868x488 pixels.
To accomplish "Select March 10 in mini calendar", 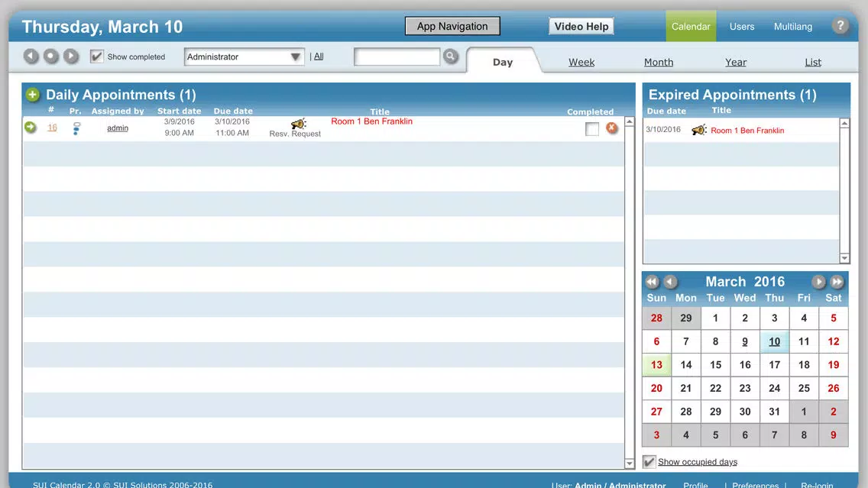I will click(x=774, y=341).
